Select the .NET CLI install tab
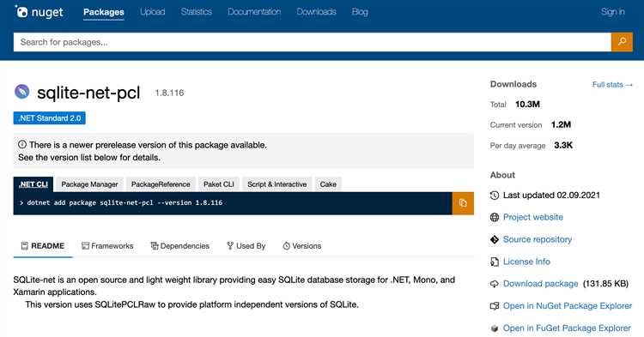The height and width of the screenshot is (337, 644). point(33,184)
